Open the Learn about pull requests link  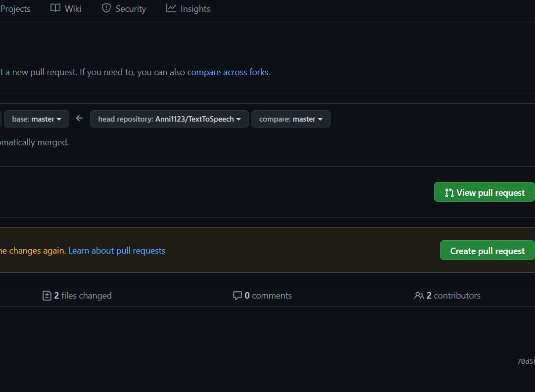pos(117,251)
